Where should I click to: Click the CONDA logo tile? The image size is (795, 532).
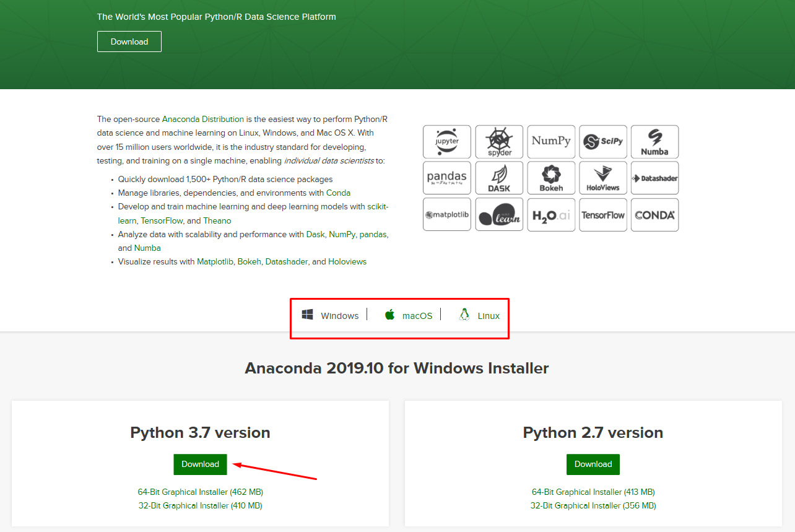click(654, 215)
